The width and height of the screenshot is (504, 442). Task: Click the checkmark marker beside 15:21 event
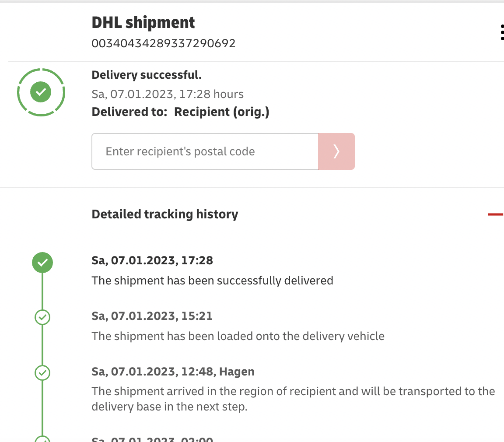(42, 317)
